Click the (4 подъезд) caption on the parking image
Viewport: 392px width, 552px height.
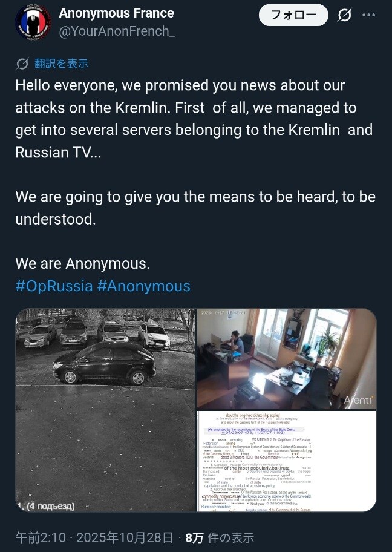[x=50, y=505]
